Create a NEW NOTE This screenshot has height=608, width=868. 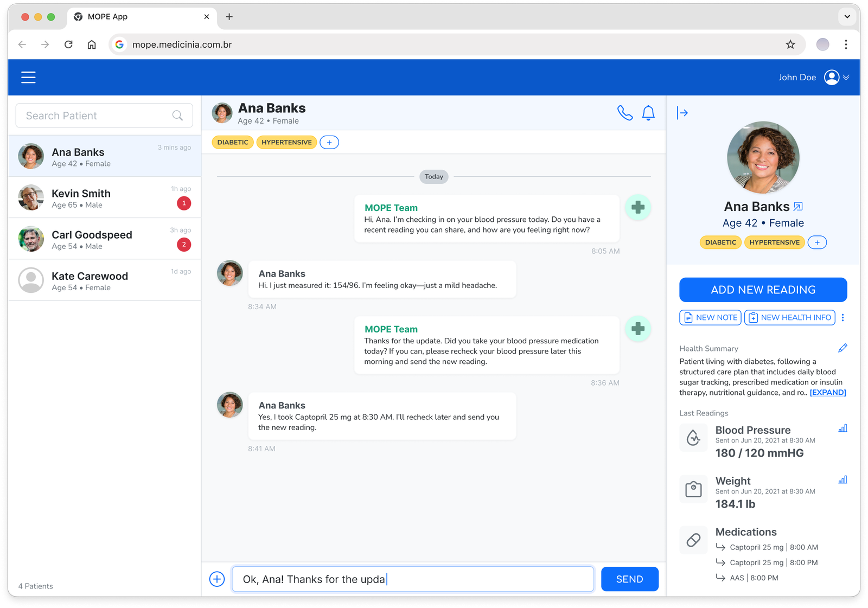coord(710,317)
